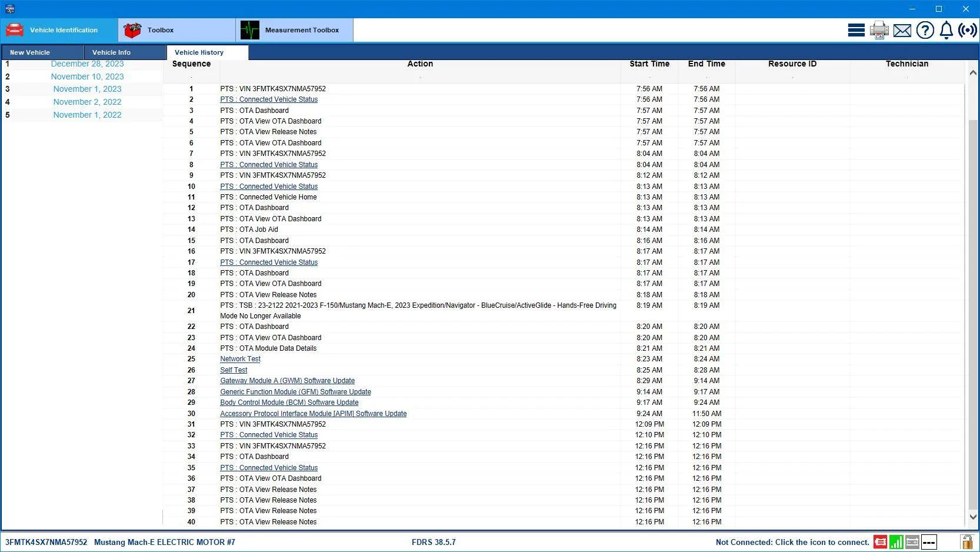Image resolution: width=980 pixels, height=552 pixels.
Task: Switch to the New Vehicle tab
Action: (x=42, y=52)
